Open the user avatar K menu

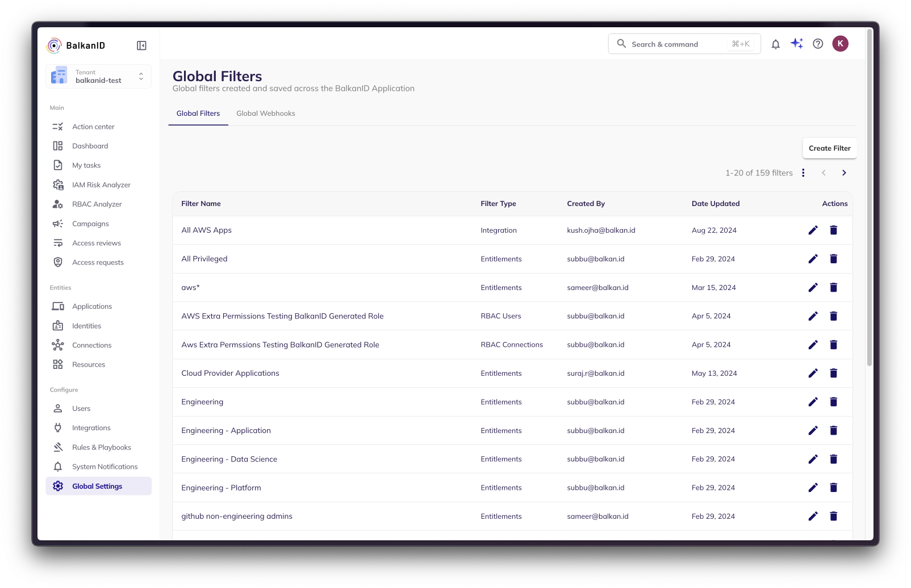pyautogui.click(x=840, y=44)
